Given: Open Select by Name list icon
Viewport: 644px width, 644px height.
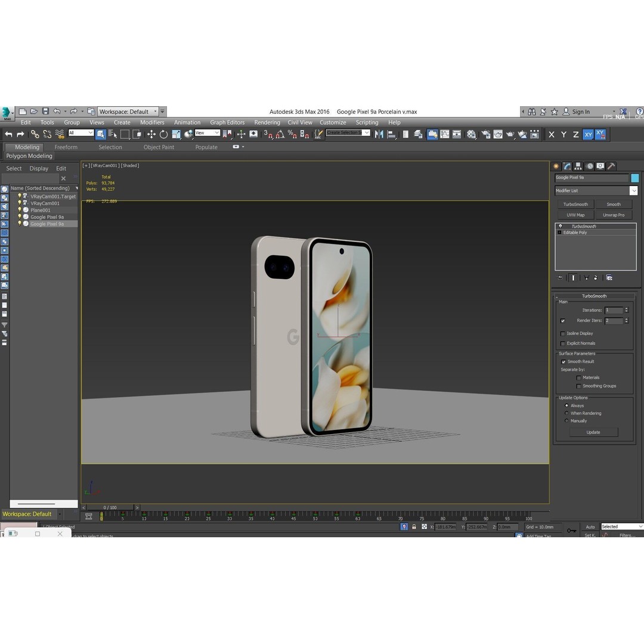Looking at the screenshot, I should 113,134.
